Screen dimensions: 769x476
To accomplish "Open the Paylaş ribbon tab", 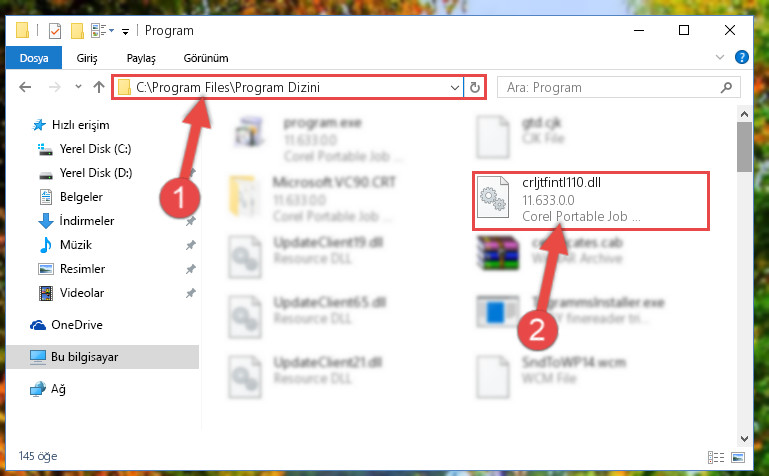I will point(141,58).
